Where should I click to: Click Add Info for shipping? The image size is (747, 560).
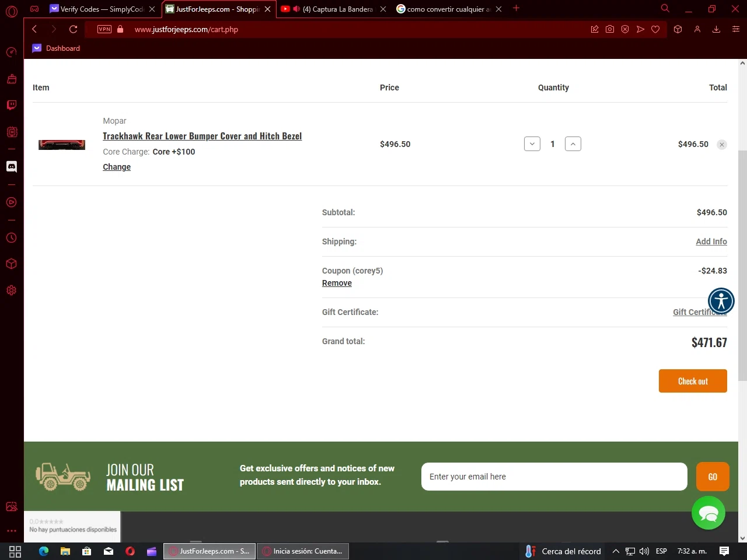(x=711, y=242)
